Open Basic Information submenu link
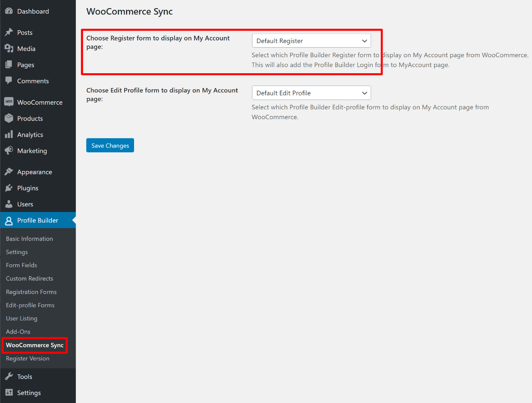Screen dimensions: 532x403 [29, 239]
